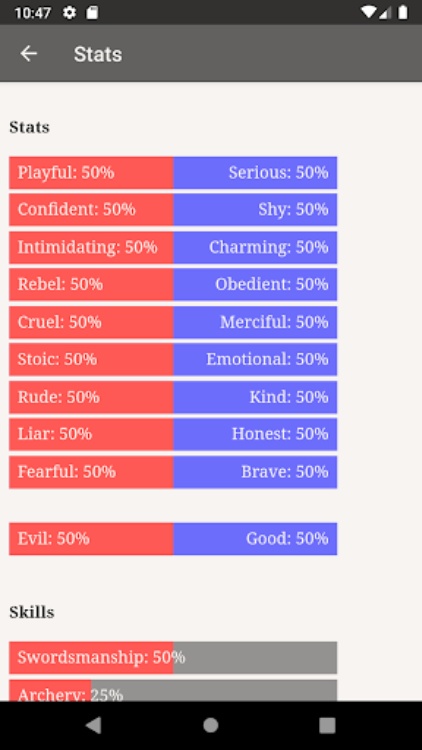Screen dimensions: 422x750
Task: Tap the Honest 50% segment
Action: click(x=255, y=434)
